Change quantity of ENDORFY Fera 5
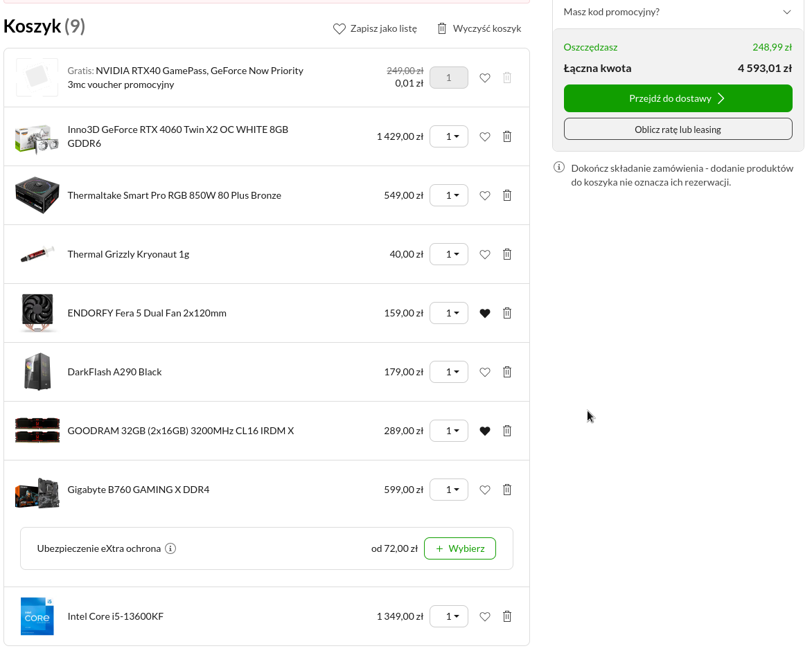The image size is (812, 671). pyautogui.click(x=449, y=313)
